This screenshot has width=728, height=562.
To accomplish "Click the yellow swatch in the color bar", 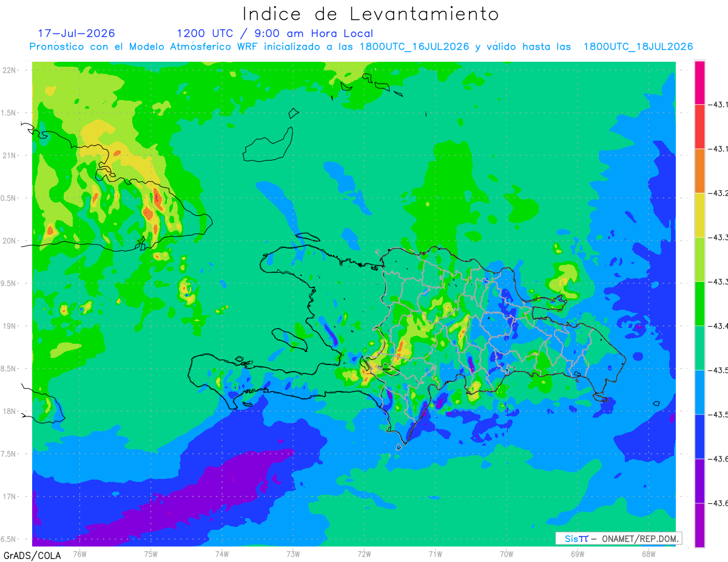I will 699,215.
